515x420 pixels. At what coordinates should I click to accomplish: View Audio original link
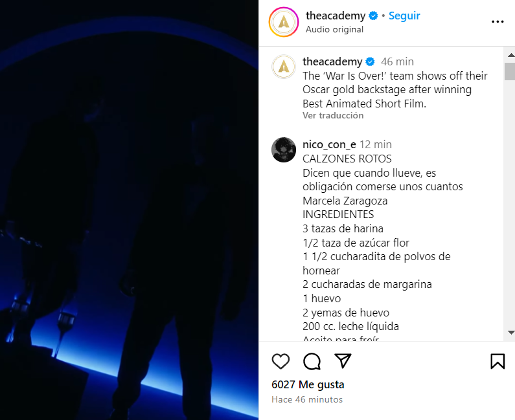pos(334,29)
